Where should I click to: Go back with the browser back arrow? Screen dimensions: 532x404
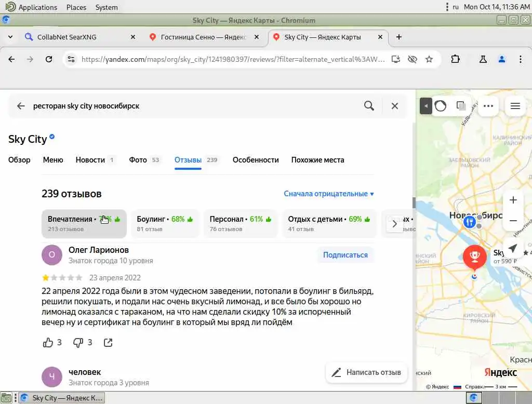11,59
